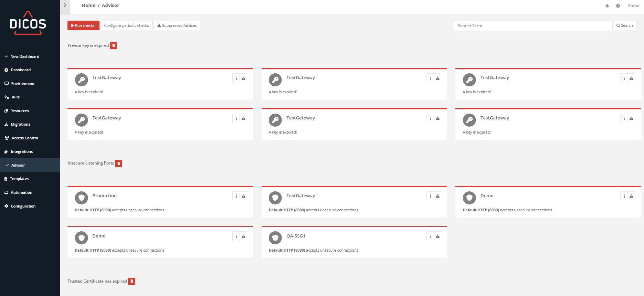644x296 pixels.
Task: Open info for the Production card
Action: pyautogui.click(x=236, y=196)
